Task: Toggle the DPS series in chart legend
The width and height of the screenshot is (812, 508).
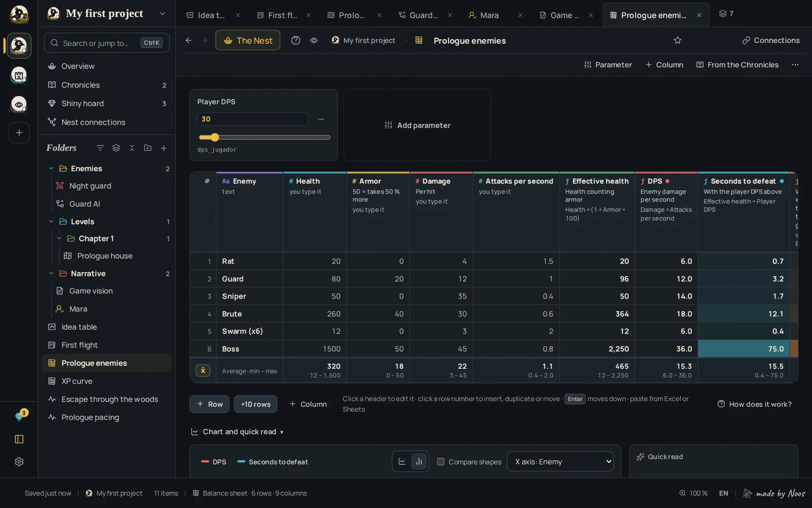Action: 214,462
